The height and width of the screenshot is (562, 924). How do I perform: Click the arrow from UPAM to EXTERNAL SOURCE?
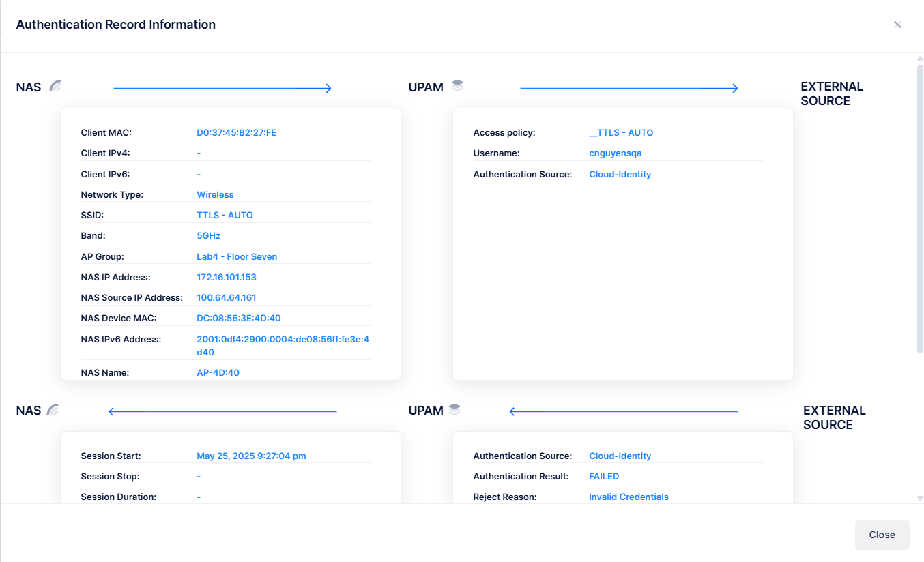tap(628, 87)
